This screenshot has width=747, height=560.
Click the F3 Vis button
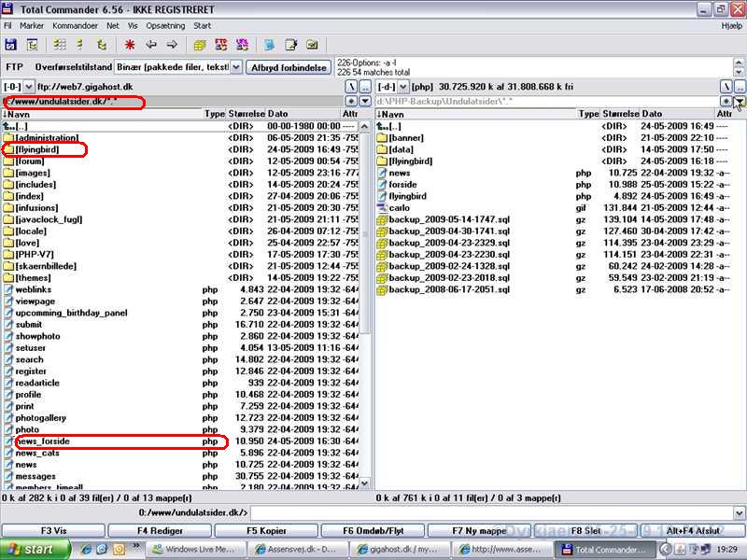[53, 530]
